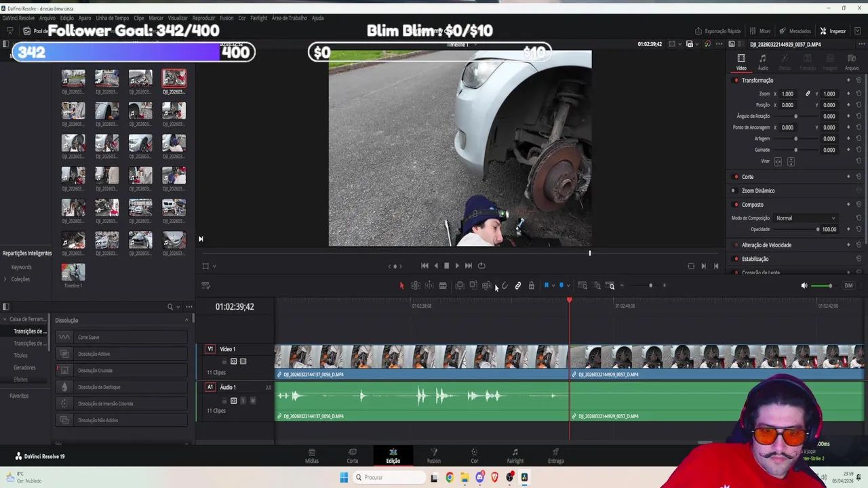
Task: Toggle loop playback icon
Action: pos(481,266)
